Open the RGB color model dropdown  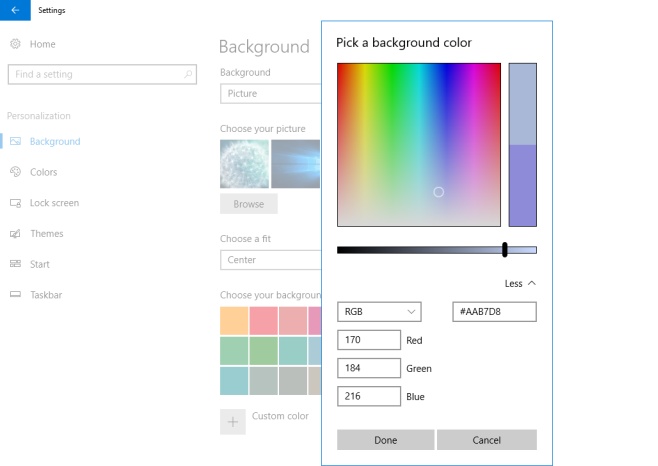[x=379, y=312]
